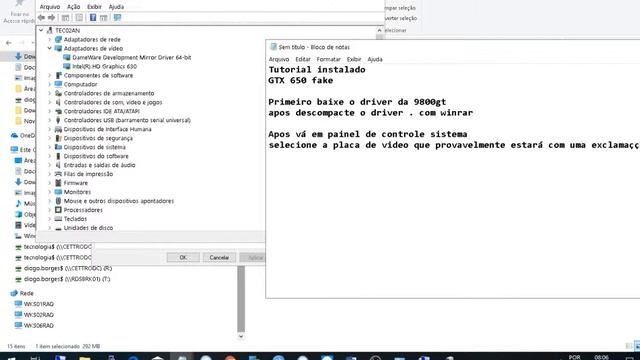Expand the Monitores node
The width and height of the screenshot is (640, 360).
pyautogui.click(x=50, y=192)
